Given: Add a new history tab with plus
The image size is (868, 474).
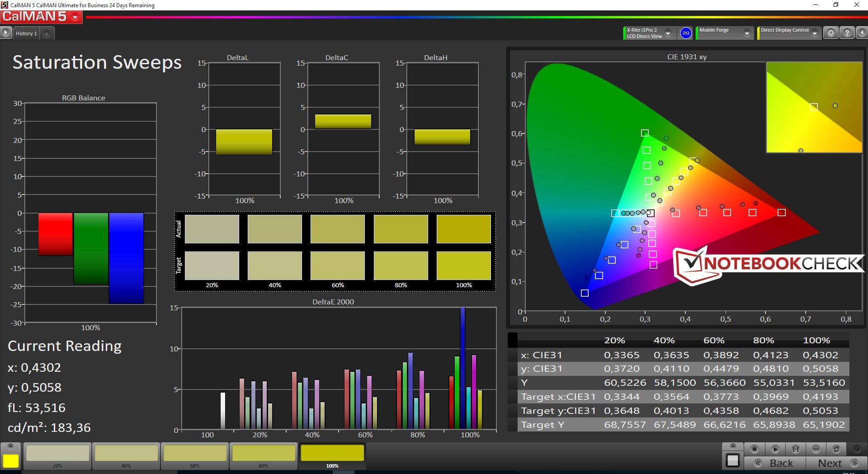Looking at the screenshot, I should [x=47, y=33].
